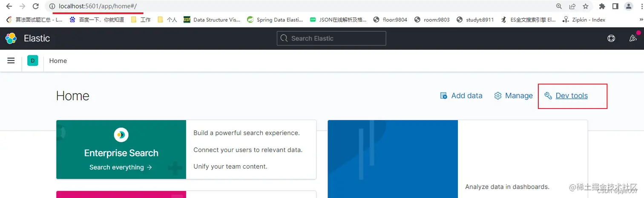Click the site info icon in address bar
This screenshot has height=198, width=644.
(x=52, y=6)
